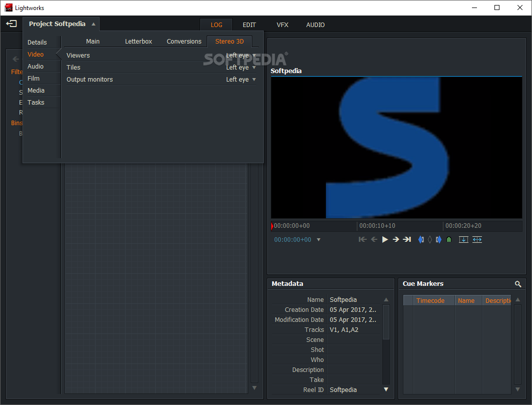532x405 pixels.
Task: Play the Softpedia clip
Action: (x=385, y=240)
